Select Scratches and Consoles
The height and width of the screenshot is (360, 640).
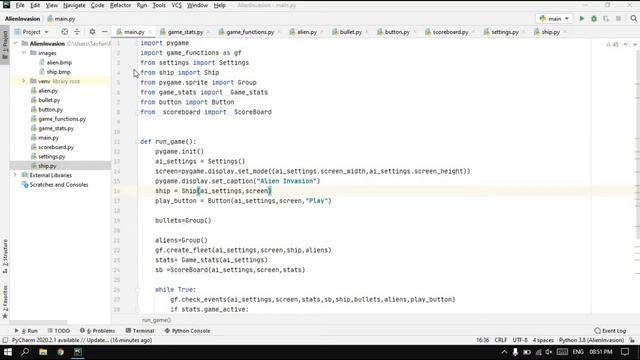(59, 184)
